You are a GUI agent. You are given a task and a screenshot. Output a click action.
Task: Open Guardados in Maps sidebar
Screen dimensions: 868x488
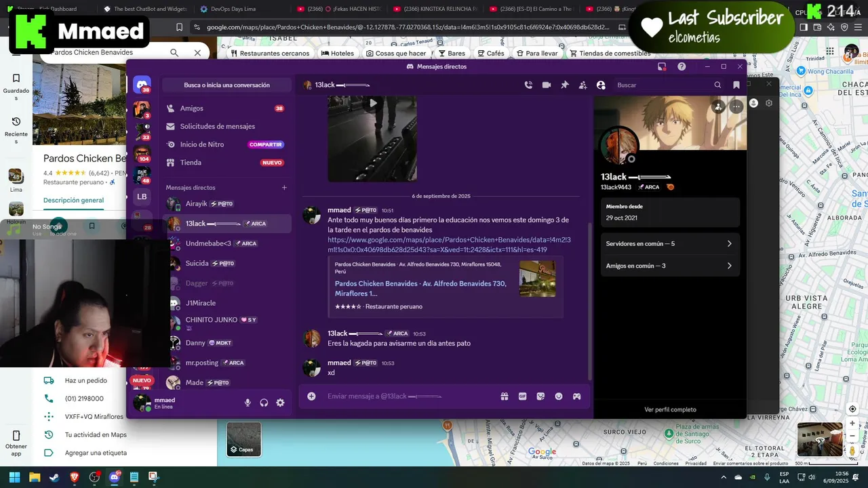16,87
